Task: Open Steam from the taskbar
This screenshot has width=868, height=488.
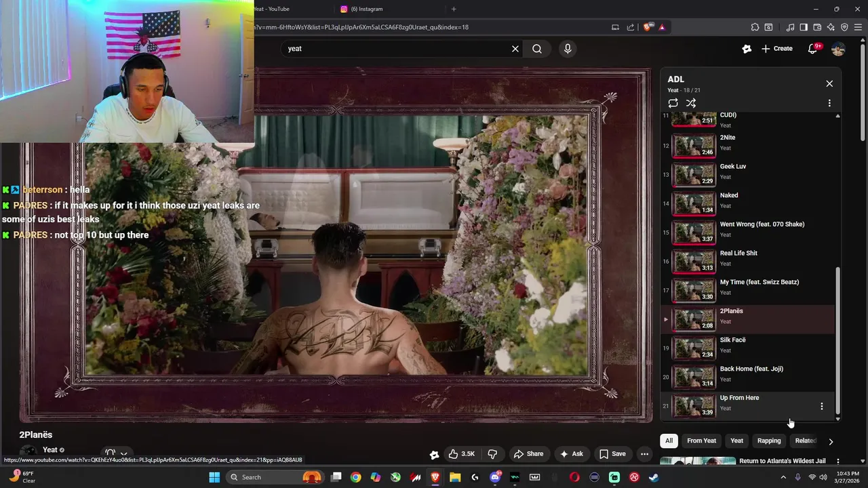Action: [654, 477]
